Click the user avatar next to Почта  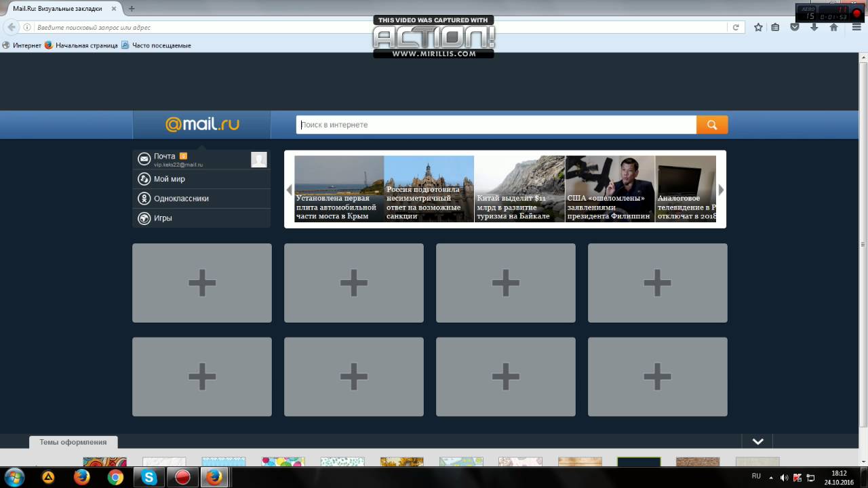(258, 159)
